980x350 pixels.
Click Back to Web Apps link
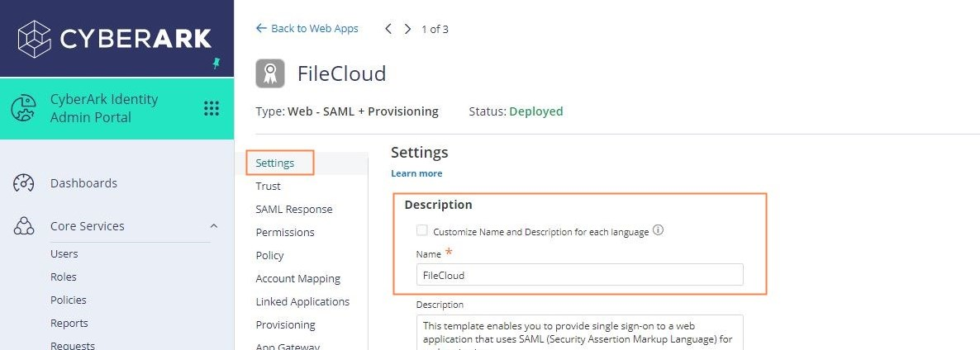pyautogui.click(x=307, y=29)
